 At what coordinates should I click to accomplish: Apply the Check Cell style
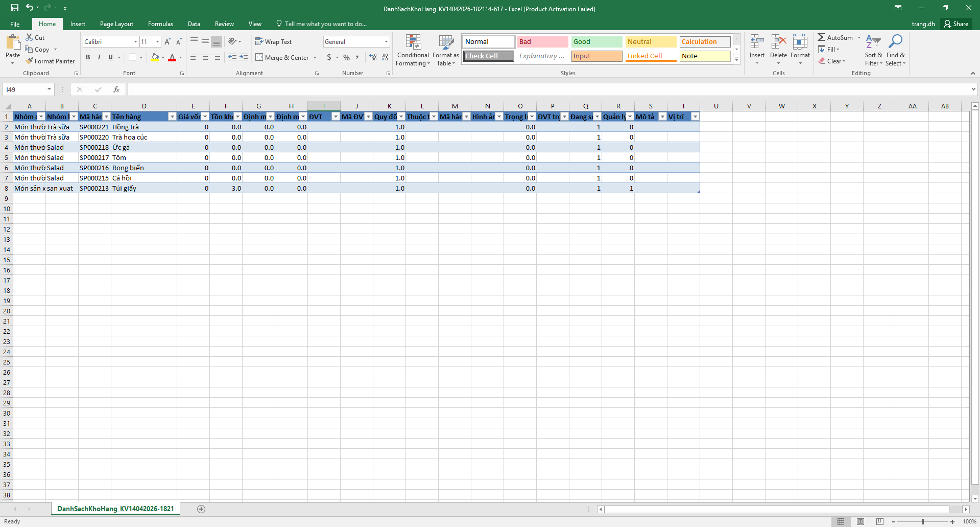pos(489,56)
